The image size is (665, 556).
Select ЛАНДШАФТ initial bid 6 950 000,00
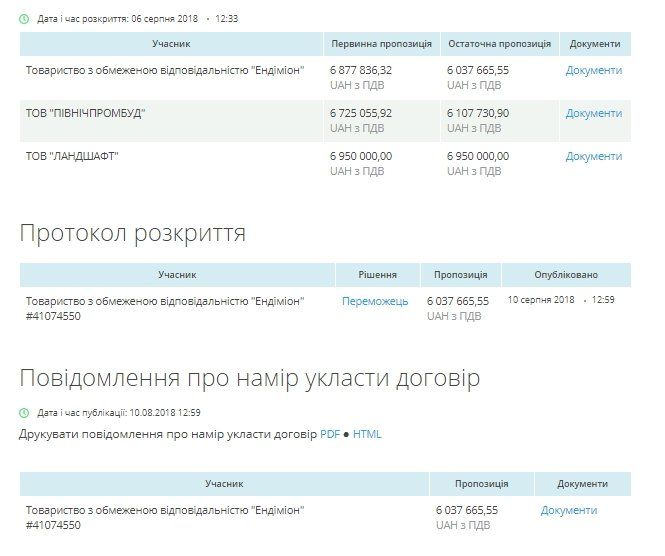[361, 156]
